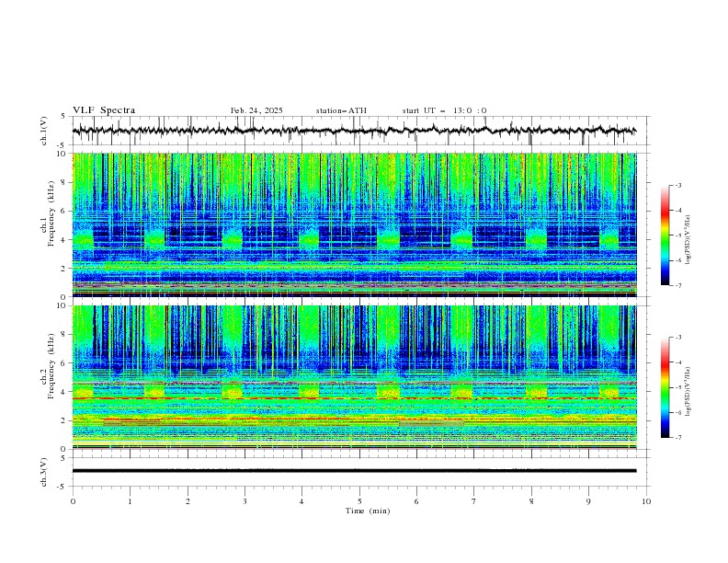Click the "ch.3(V)" axis label
Image resolution: width=728 pixels, height=563 pixels.
coord(44,472)
